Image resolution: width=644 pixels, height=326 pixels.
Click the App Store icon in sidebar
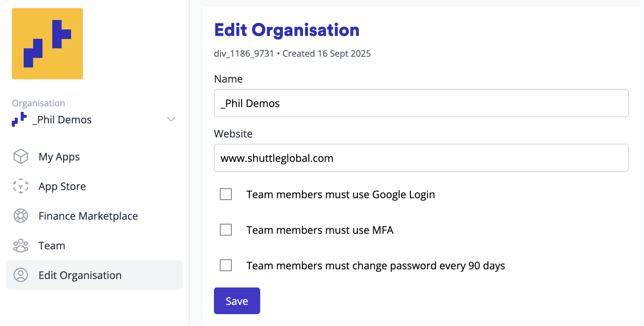click(21, 186)
